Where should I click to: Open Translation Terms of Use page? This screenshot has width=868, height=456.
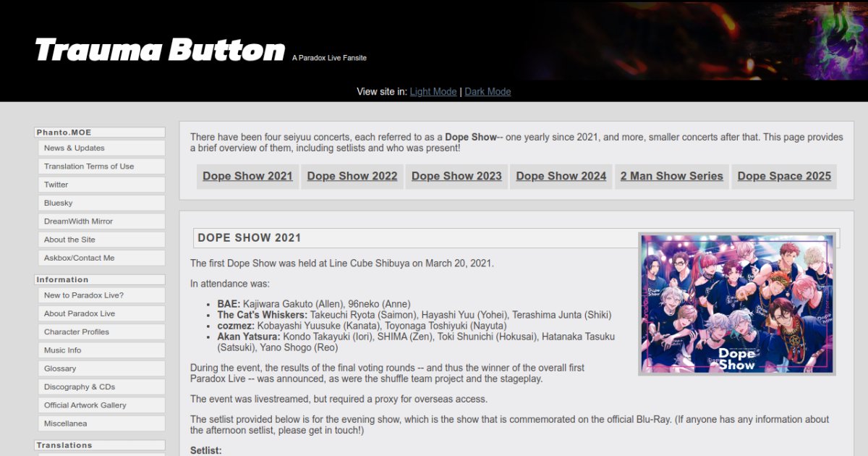89,166
